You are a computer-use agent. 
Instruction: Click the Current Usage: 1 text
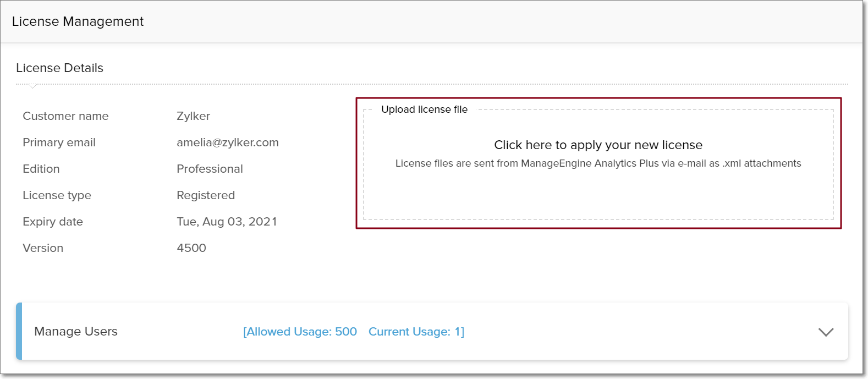[x=416, y=332]
